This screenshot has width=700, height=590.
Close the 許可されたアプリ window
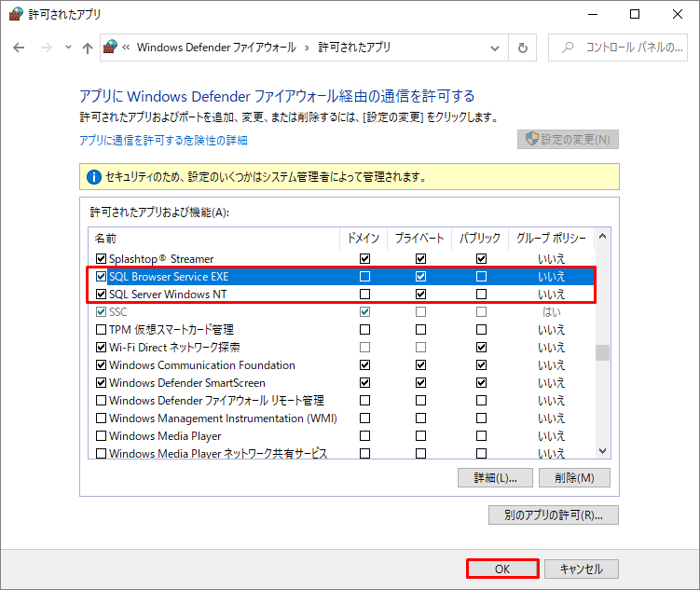[x=678, y=14]
